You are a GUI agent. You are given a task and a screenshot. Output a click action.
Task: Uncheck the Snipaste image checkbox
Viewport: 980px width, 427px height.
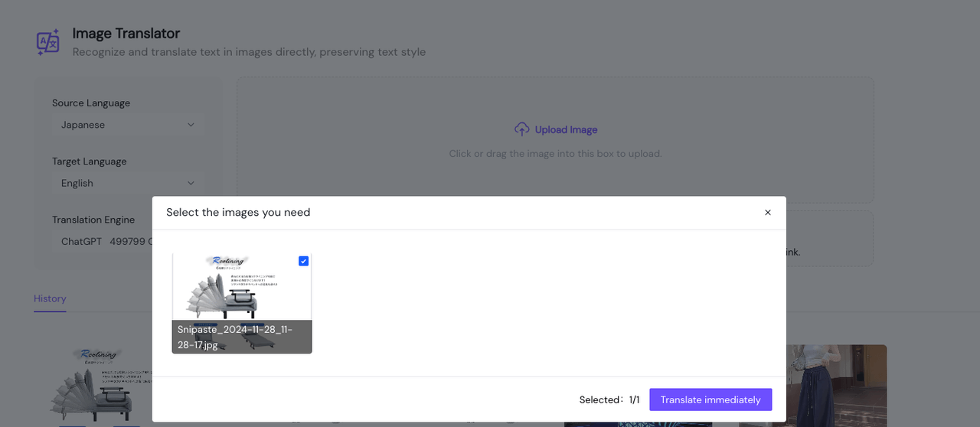coord(304,261)
